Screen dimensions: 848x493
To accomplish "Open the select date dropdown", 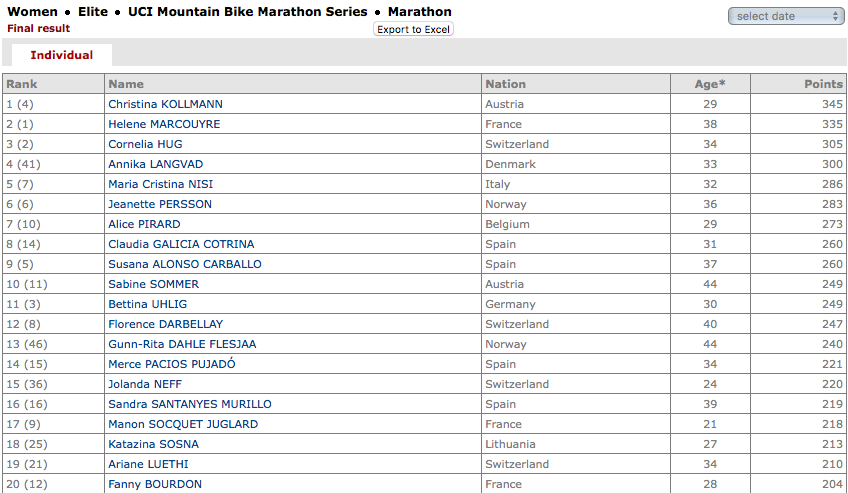I will (x=787, y=16).
